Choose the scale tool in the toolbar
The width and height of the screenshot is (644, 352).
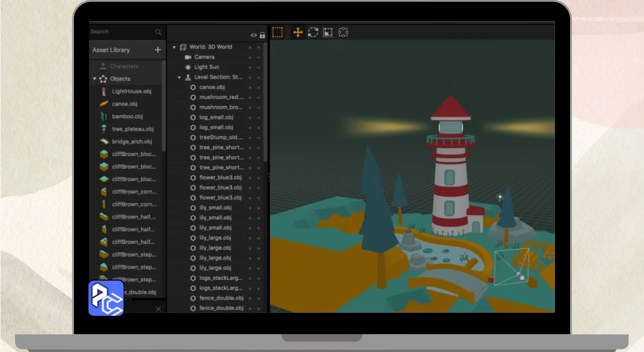pyautogui.click(x=328, y=33)
